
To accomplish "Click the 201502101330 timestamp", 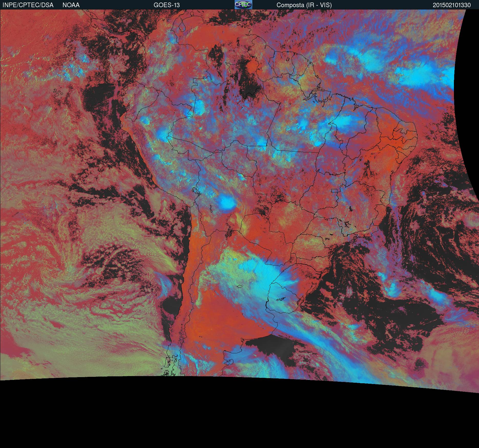I will [x=452, y=5].
